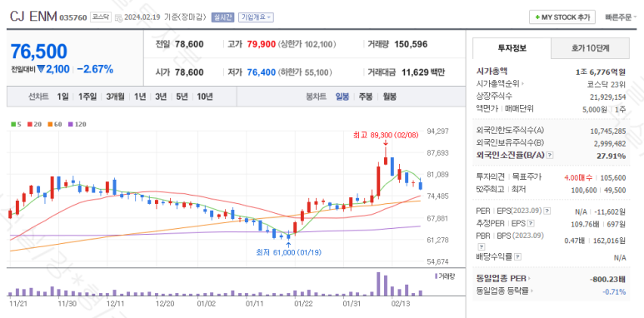The height and width of the screenshot is (318, 644).
Task: Click the 코스닥 market badge
Action: point(100,17)
